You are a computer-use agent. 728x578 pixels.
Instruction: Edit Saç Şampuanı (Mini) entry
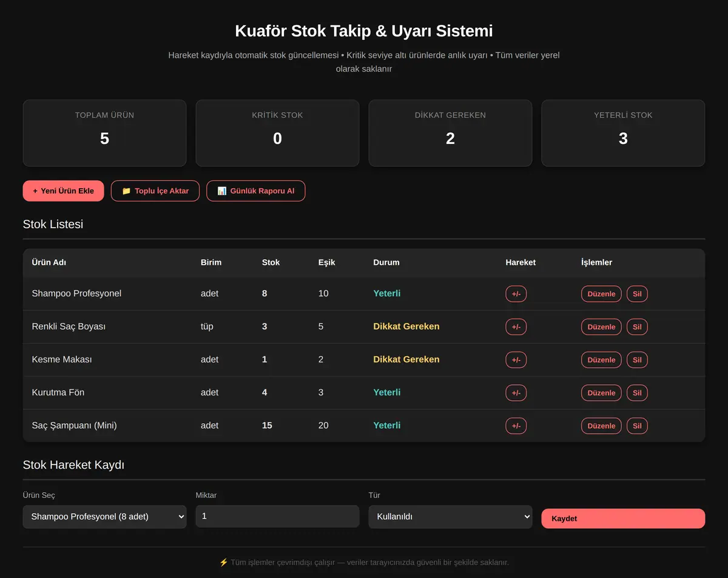point(601,426)
